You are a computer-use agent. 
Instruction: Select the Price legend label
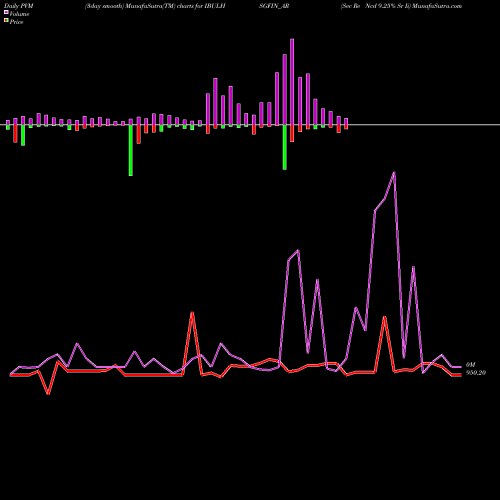(16, 22)
